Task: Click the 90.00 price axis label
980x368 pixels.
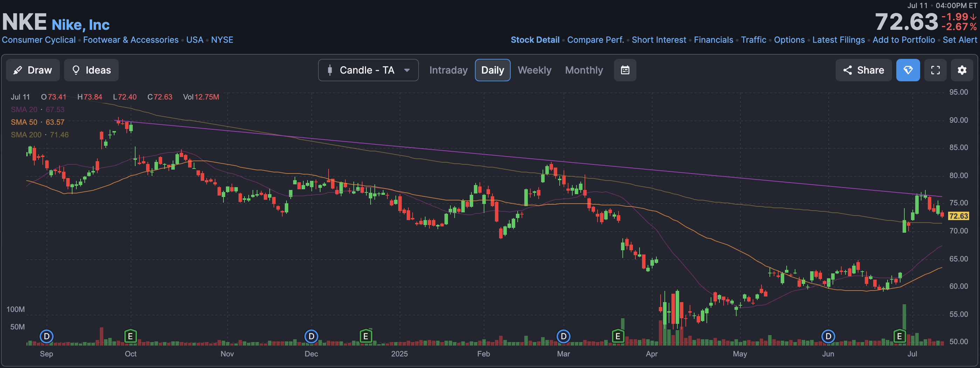Action: pos(958,120)
